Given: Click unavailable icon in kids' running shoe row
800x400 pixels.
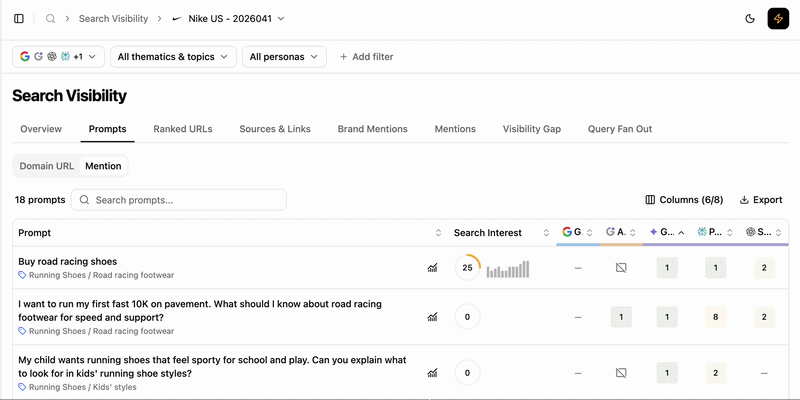Looking at the screenshot, I should (x=621, y=373).
